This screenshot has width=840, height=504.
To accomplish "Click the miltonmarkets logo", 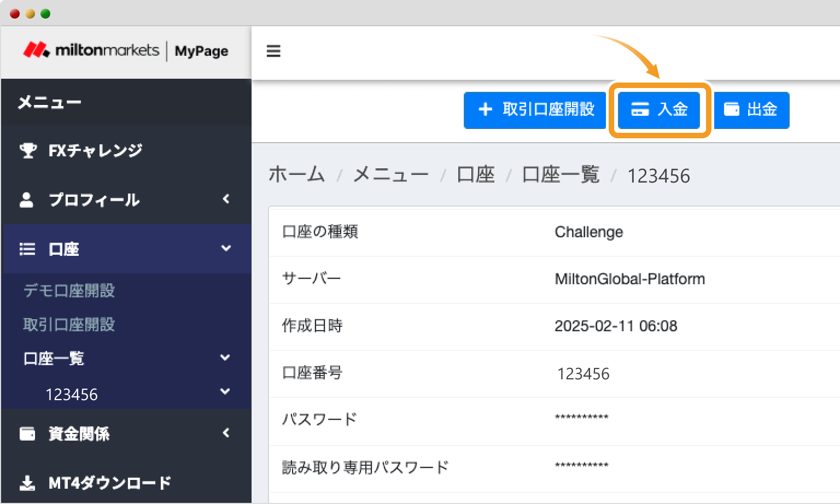I will tap(91, 50).
